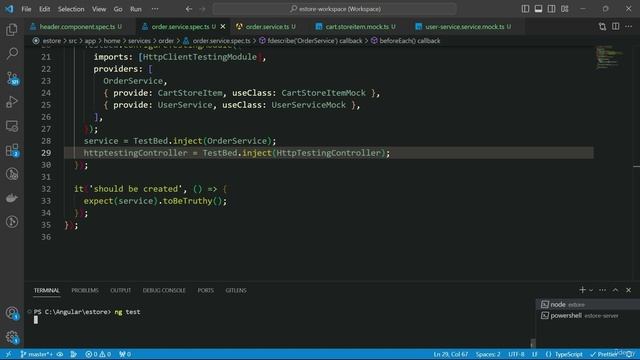Screen dimensions: 640x360
Task: Select the PORTS panel tab
Action: click(206, 290)
